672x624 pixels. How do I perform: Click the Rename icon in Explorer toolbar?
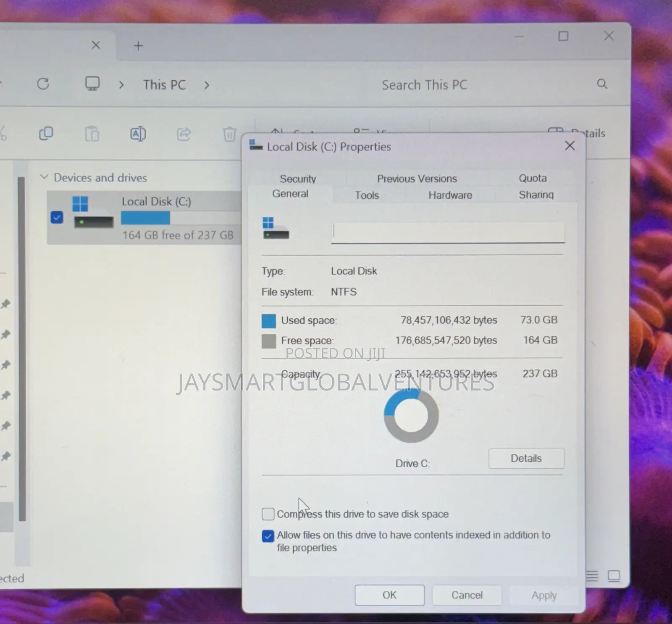click(x=138, y=134)
